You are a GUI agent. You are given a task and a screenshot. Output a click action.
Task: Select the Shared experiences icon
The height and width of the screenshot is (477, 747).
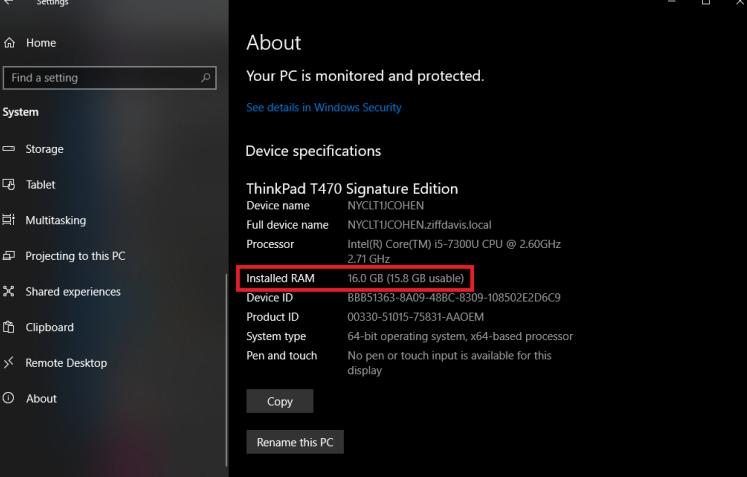pyautogui.click(x=9, y=291)
